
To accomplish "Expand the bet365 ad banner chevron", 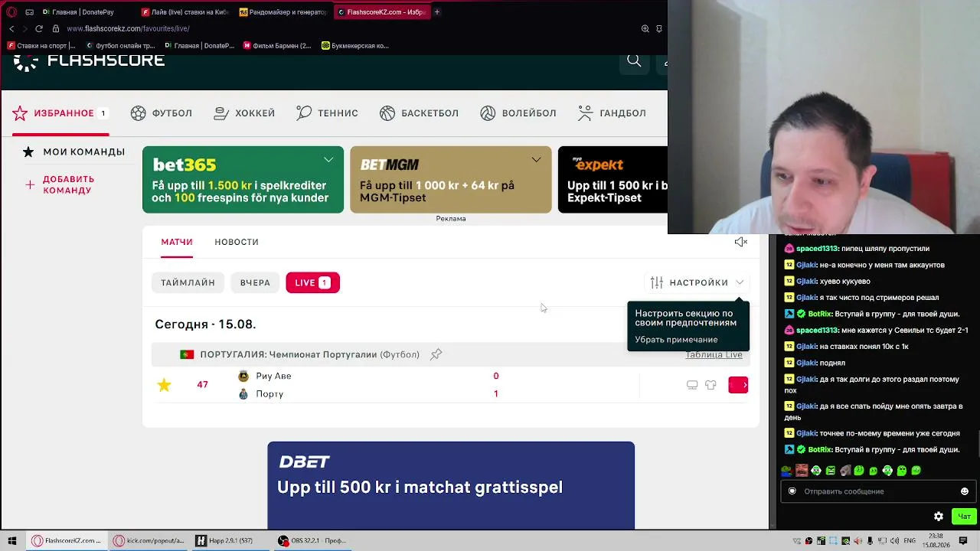I will tap(328, 159).
